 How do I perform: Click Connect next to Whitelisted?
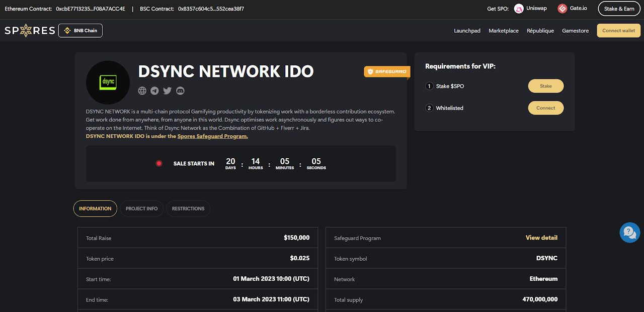(x=546, y=108)
